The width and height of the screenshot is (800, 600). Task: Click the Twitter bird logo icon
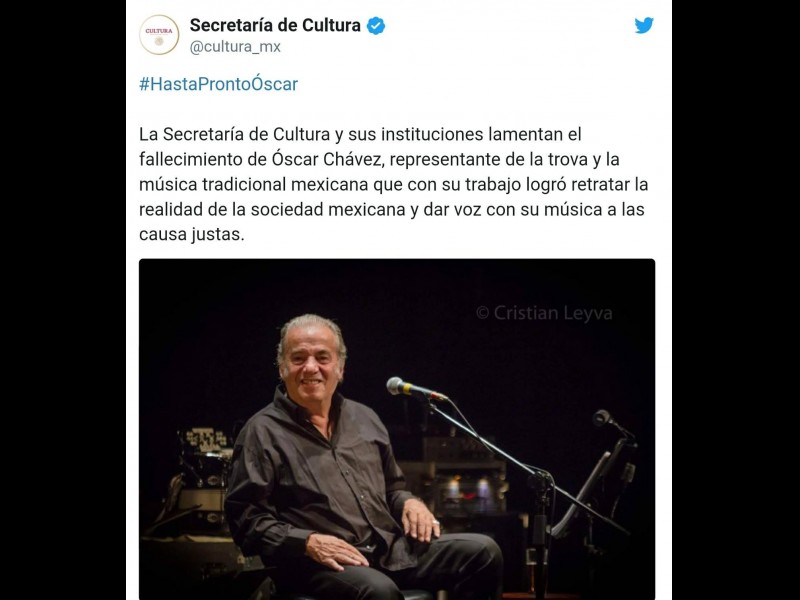point(644,25)
